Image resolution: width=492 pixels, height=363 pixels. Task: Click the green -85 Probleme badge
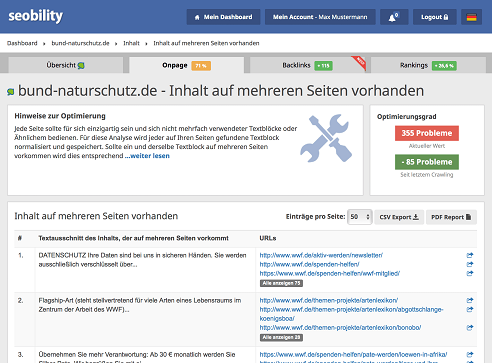427,162
